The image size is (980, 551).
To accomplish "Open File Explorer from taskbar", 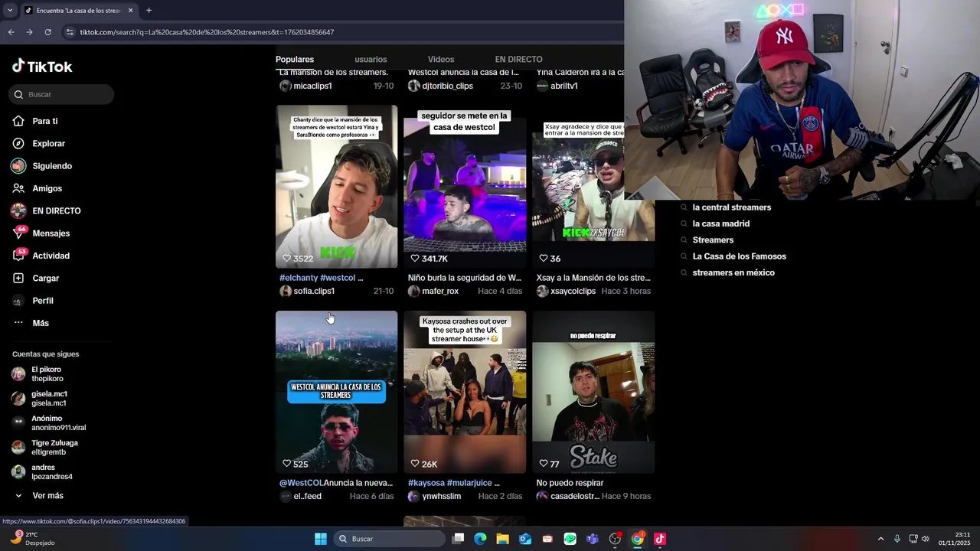I will [x=502, y=539].
